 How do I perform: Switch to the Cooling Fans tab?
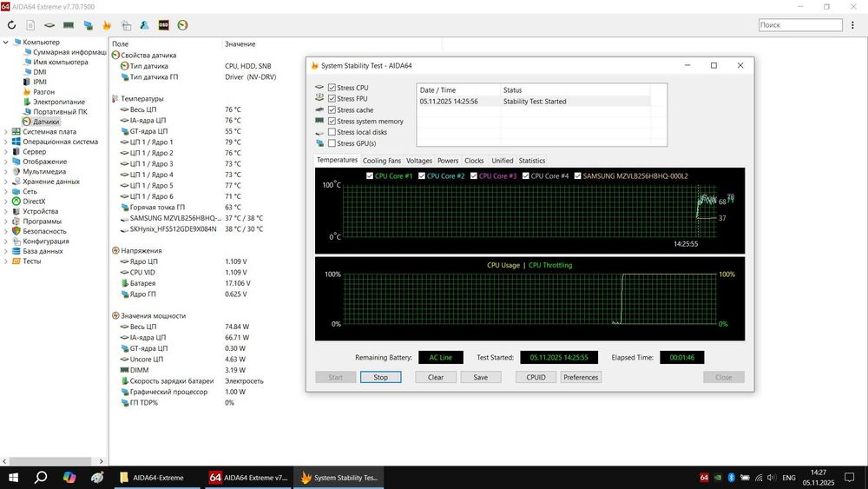[381, 161]
